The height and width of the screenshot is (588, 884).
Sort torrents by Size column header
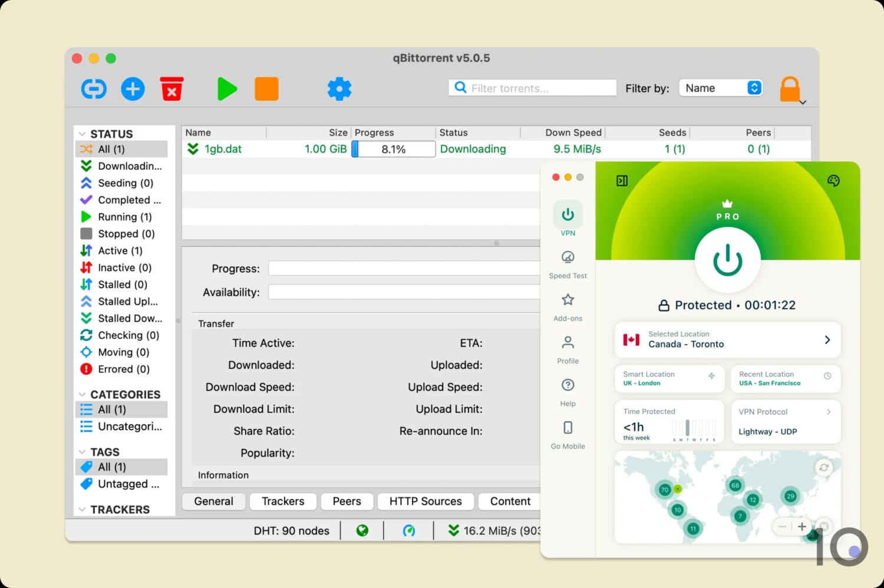(309, 133)
